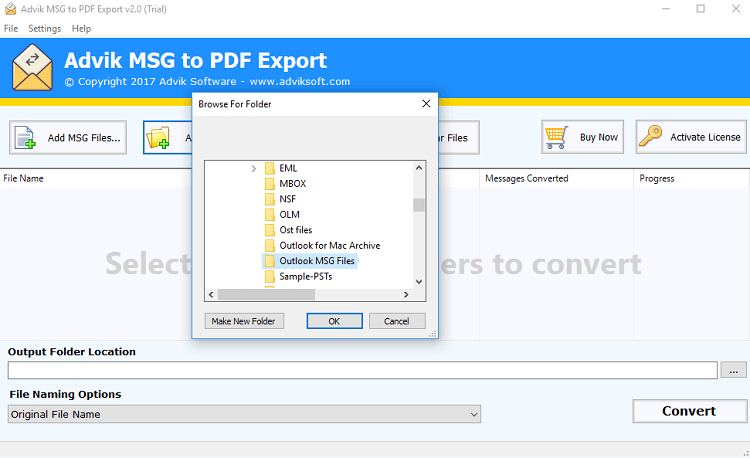
Task: Click the Progress column header
Action: click(x=657, y=178)
